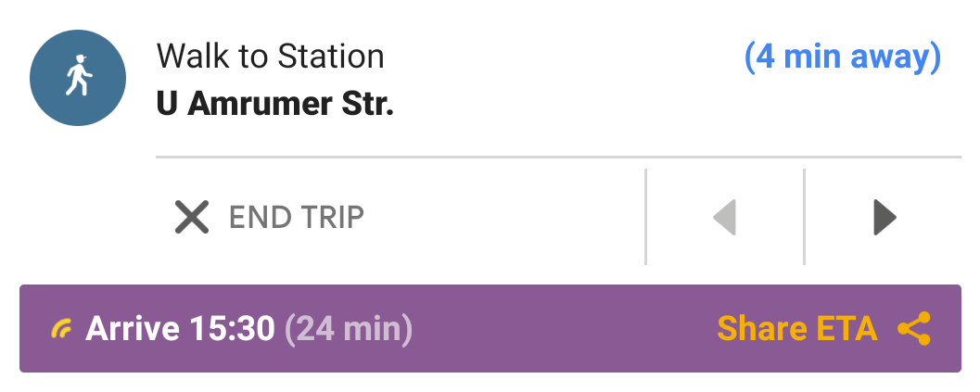Open the "Walk to Station" step title
The width and height of the screenshot is (980, 392).
[x=270, y=57]
